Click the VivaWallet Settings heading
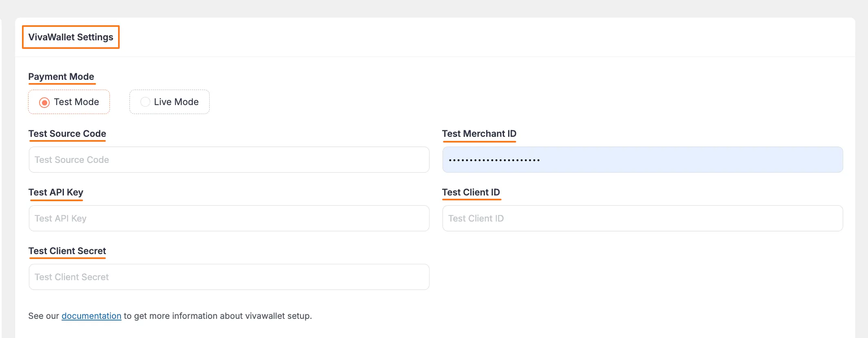The width and height of the screenshot is (868, 338). [71, 37]
